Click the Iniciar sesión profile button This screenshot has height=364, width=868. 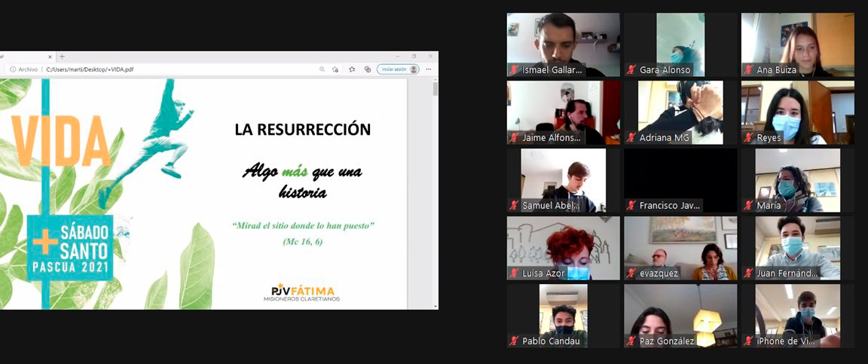click(398, 69)
